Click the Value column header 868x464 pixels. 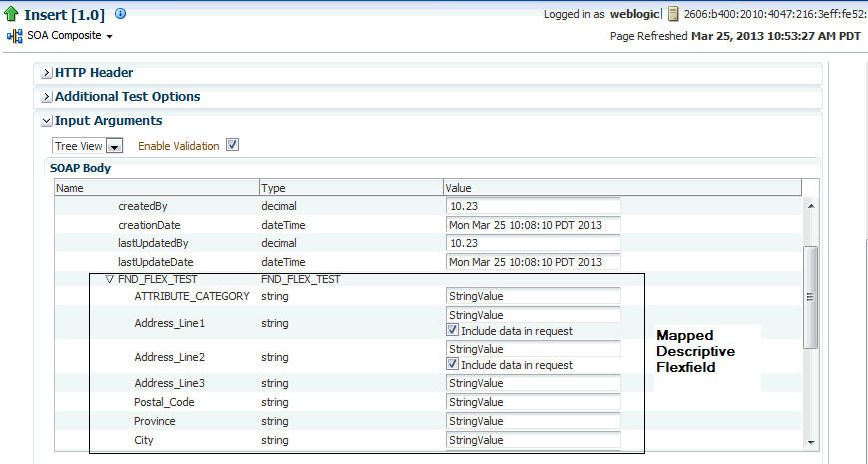pos(622,188)
